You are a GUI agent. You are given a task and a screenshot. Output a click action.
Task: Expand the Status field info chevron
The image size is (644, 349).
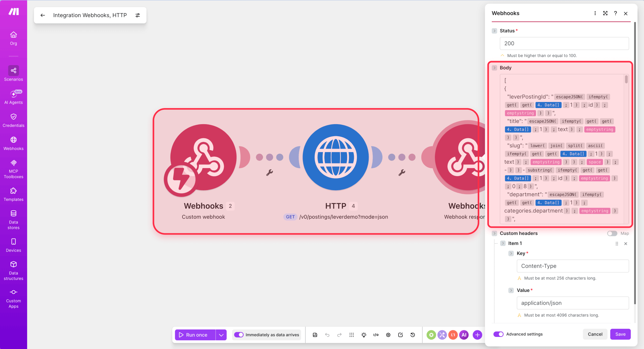494,31
